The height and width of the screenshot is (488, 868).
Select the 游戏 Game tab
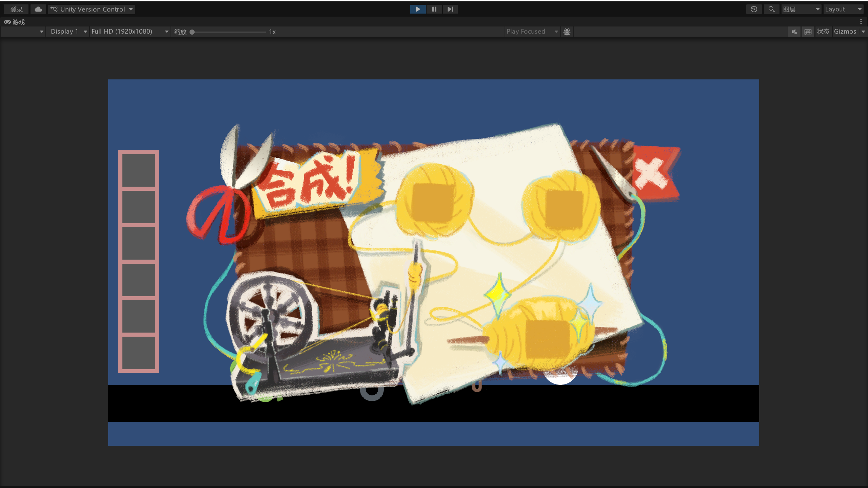pos(15,22)
